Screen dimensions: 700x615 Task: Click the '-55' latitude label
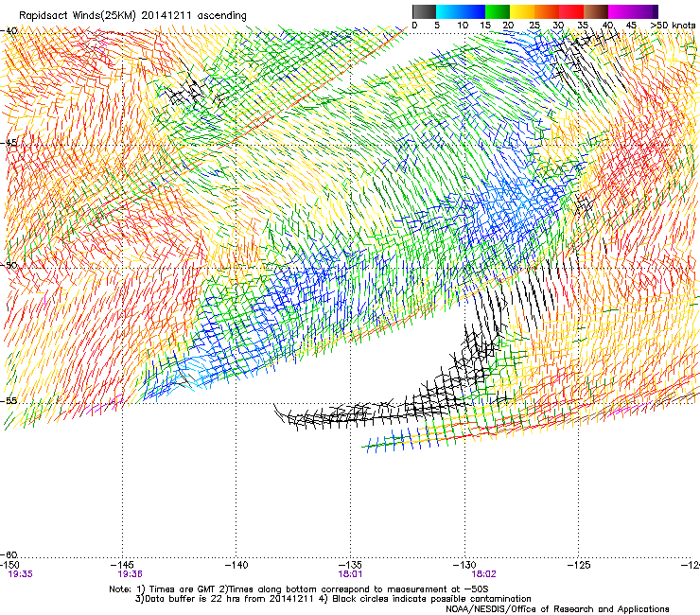9,401
